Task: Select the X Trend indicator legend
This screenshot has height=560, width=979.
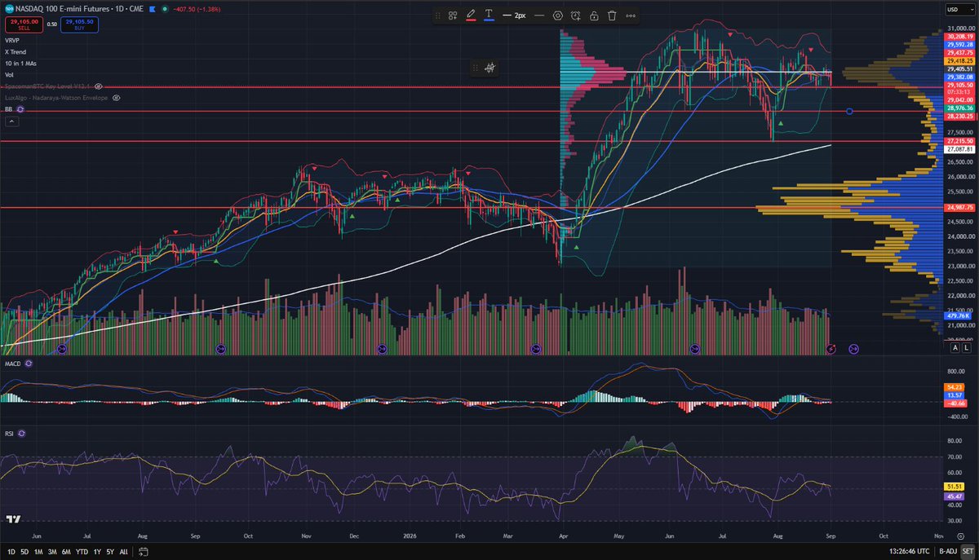Action: (x=16, y=51)
